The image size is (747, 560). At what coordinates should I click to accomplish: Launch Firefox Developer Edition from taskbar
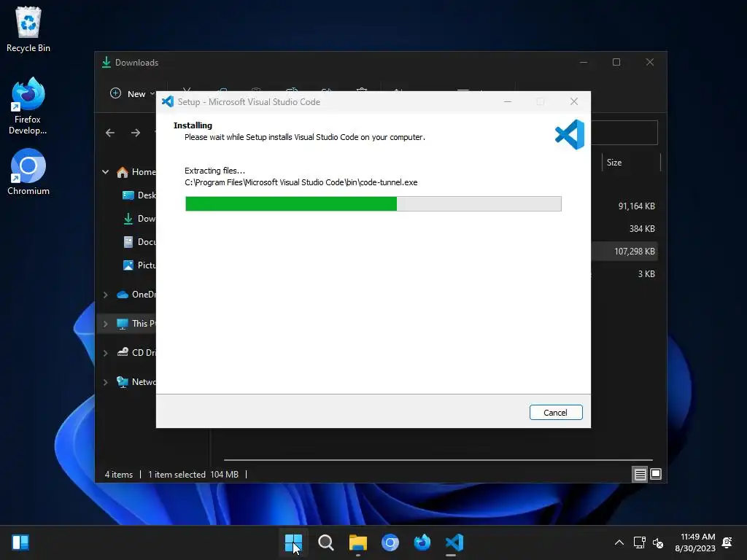[422, 542]
